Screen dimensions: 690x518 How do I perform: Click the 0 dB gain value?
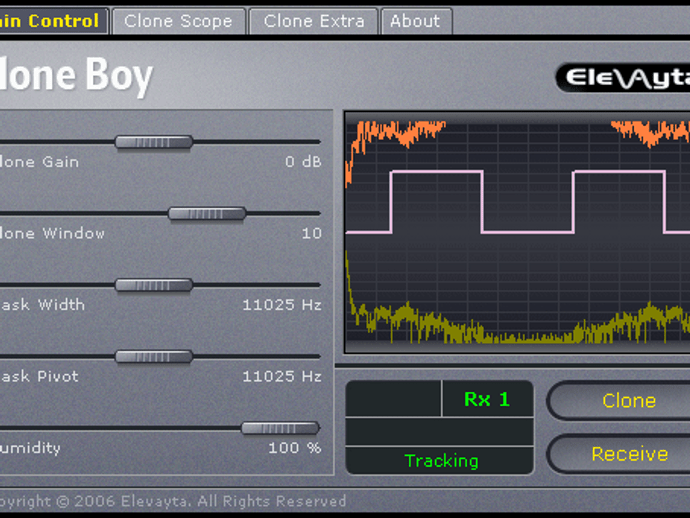click(303, 162)
